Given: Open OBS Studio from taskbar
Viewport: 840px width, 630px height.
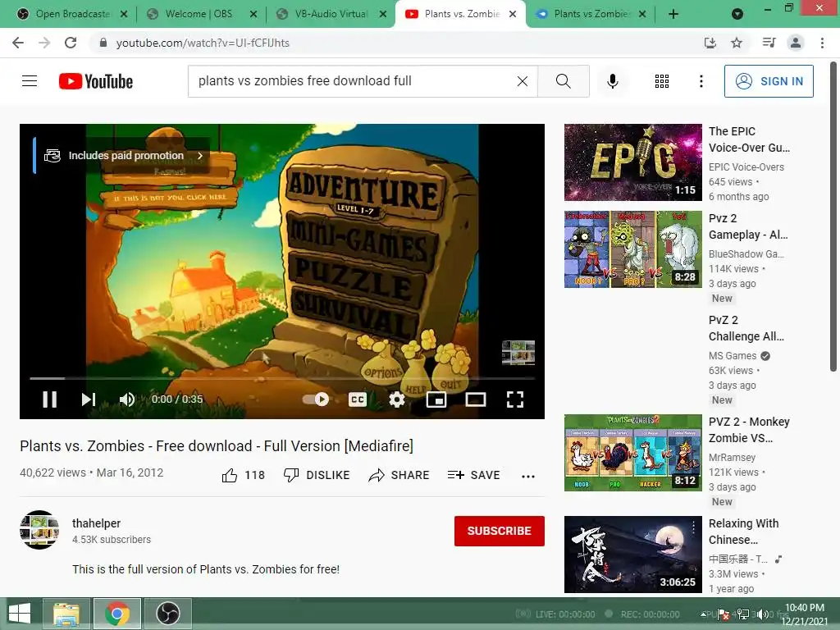Looking at the screenshot, I should (x=167, y=614).
